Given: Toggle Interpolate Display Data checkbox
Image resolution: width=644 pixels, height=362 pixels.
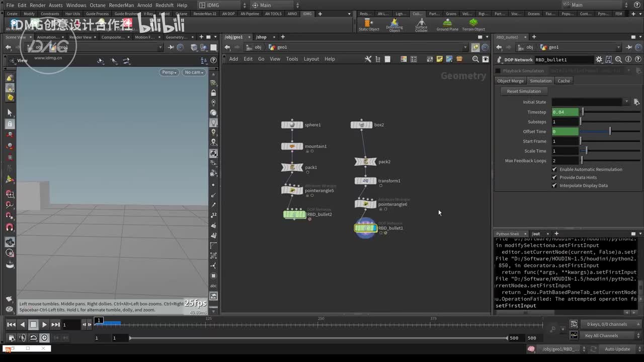Looking at the screenshot, I should pyautogui.click(x=554, y=186).
